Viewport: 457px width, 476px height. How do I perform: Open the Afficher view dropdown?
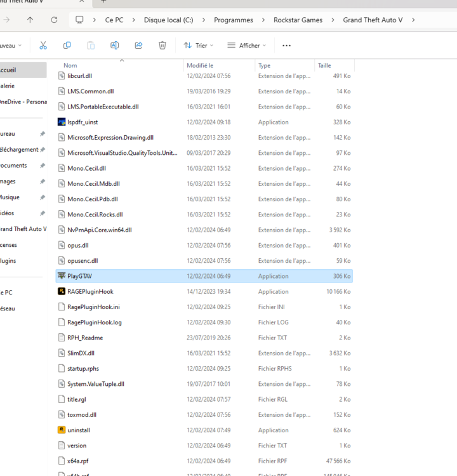pos(246,46)
